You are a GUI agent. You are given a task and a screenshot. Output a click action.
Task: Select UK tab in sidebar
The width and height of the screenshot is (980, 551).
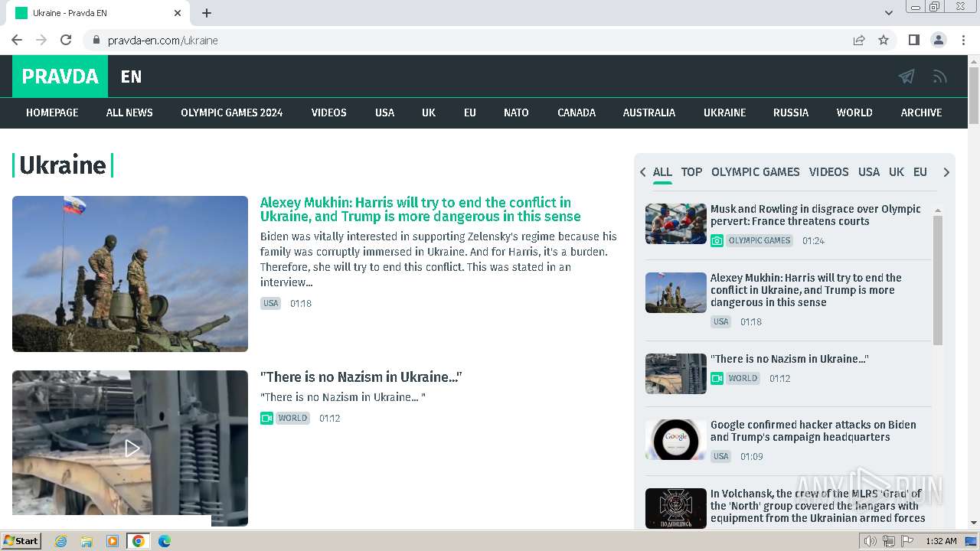tap(897, 172)
